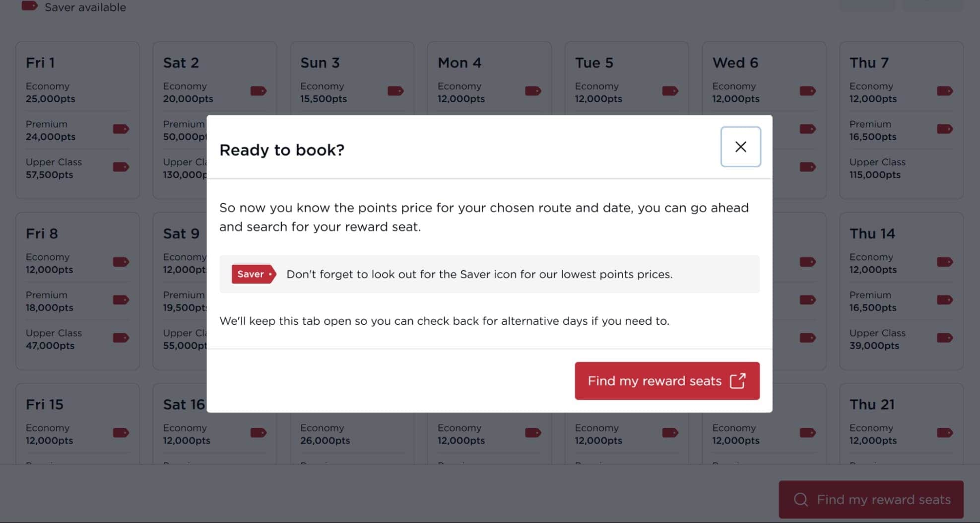Click the Saver tag on Thu 14 Upper Class
The height and width of the screenshot is (523, 980).
click(945, 338)
